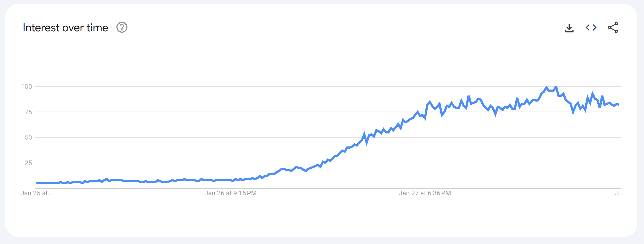The image size is (644, 244).
Task: Click the "Jan 26 at 9:16 PM" label
Action: click(x=230, y=193)
